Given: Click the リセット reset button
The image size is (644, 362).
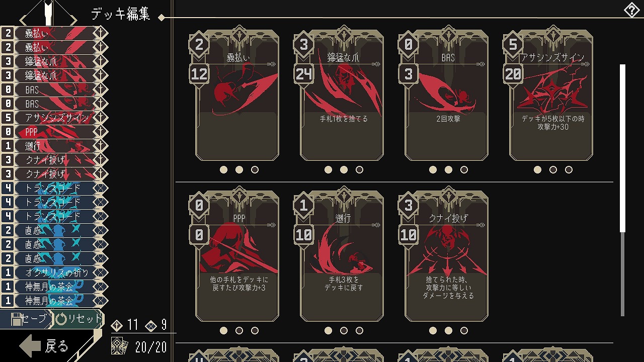Looking at the screenshot, I should [x=78, y=319].
